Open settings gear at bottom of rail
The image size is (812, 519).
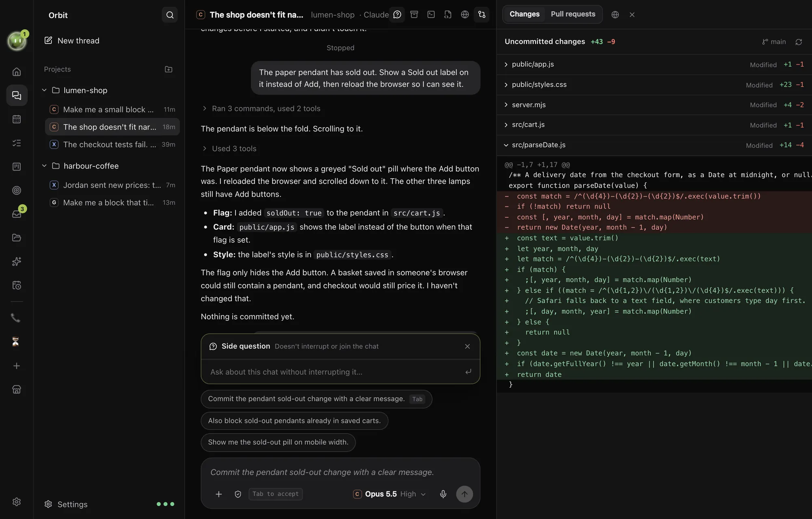pyautogui.click(x=17, y=502)
